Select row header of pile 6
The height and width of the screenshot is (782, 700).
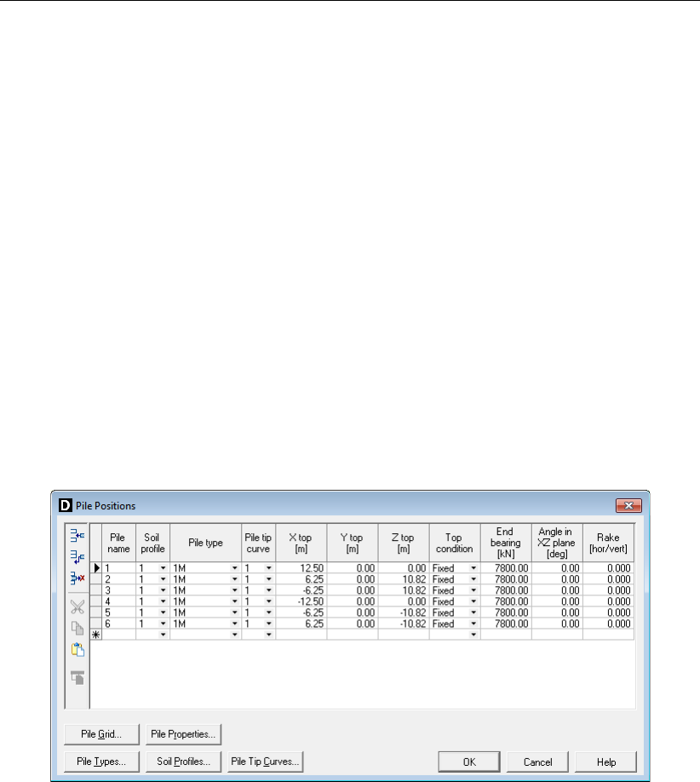(96, 624)
